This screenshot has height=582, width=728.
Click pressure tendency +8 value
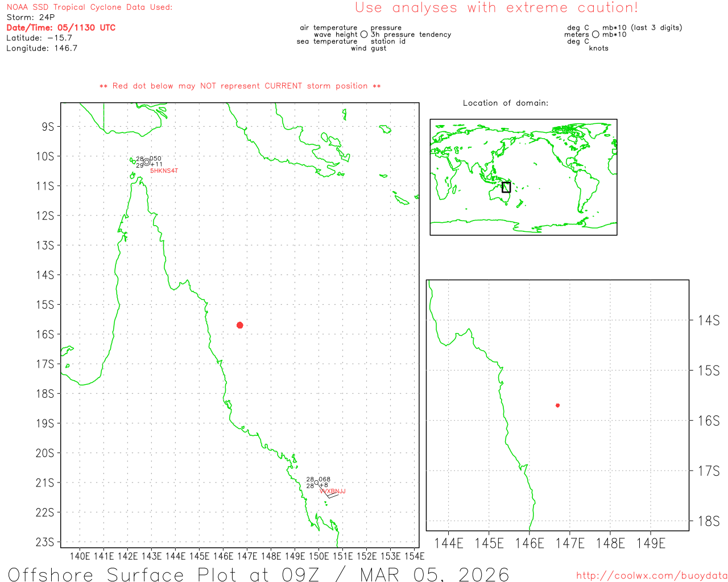[324, 485]
